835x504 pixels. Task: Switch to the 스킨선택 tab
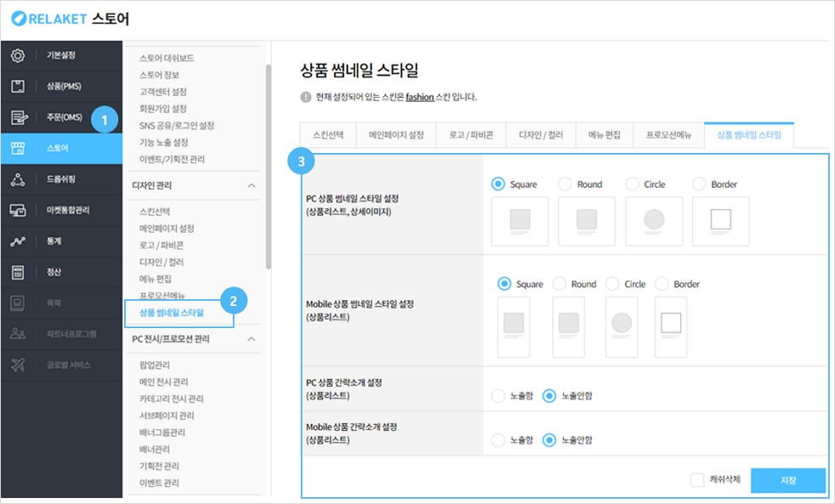(x=328, y=135)
